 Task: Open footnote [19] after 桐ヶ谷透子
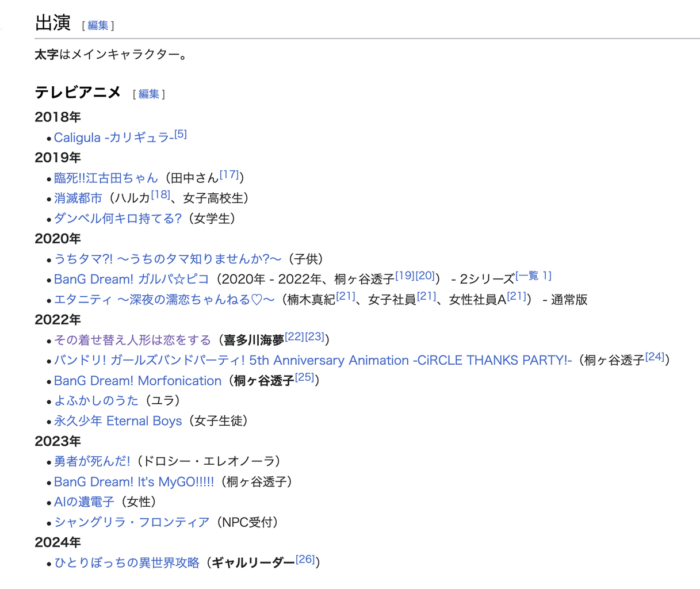(405, 276)
